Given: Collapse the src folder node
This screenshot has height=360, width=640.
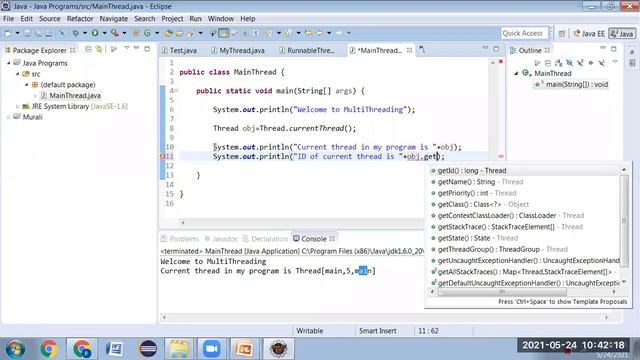Looking at the screenshot, I should (18, 74).
